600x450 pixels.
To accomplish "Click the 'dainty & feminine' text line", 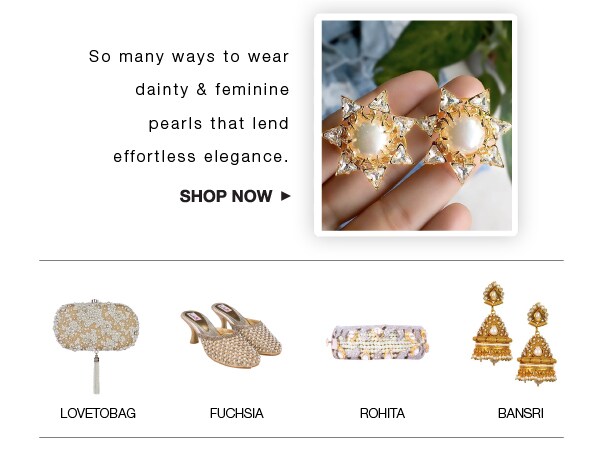I will coord(212,90).
